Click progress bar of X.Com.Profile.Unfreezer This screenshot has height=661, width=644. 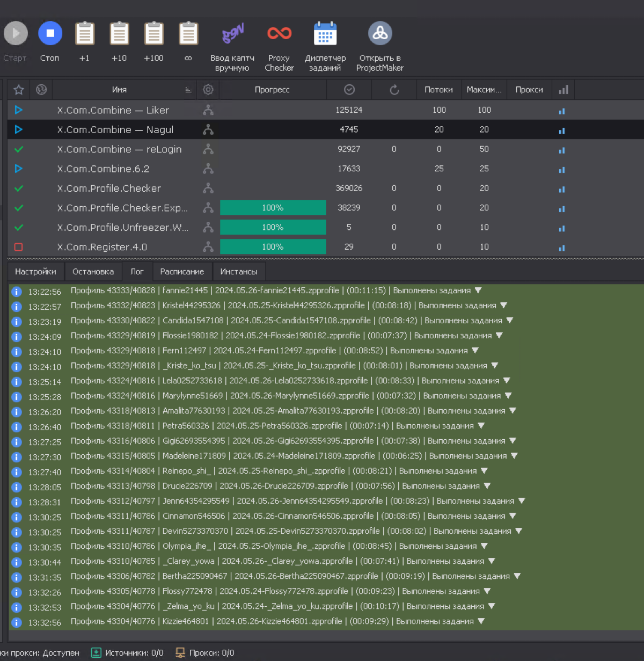pos(273,228)
